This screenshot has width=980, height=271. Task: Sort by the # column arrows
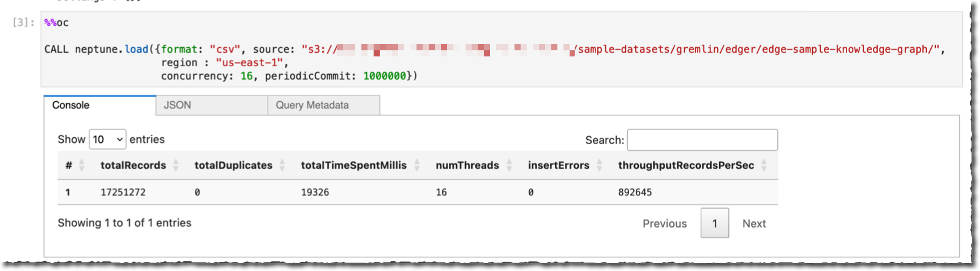(81, 165)
